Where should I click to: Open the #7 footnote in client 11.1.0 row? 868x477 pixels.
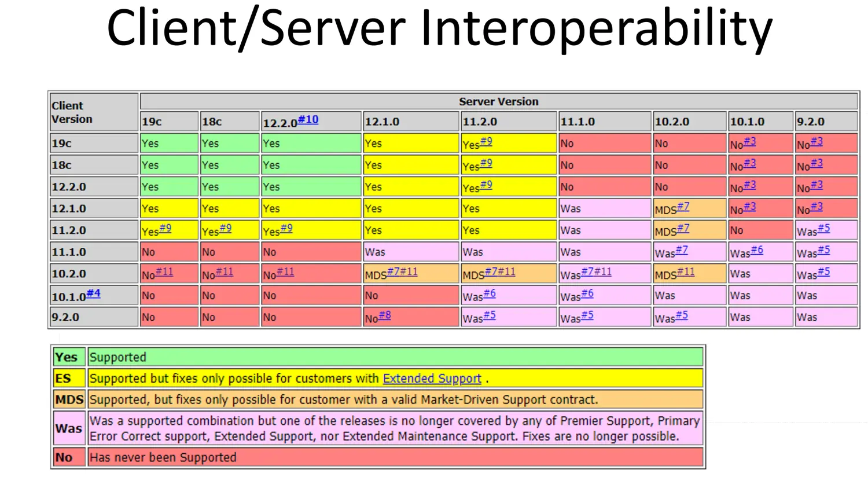(682, 250)
